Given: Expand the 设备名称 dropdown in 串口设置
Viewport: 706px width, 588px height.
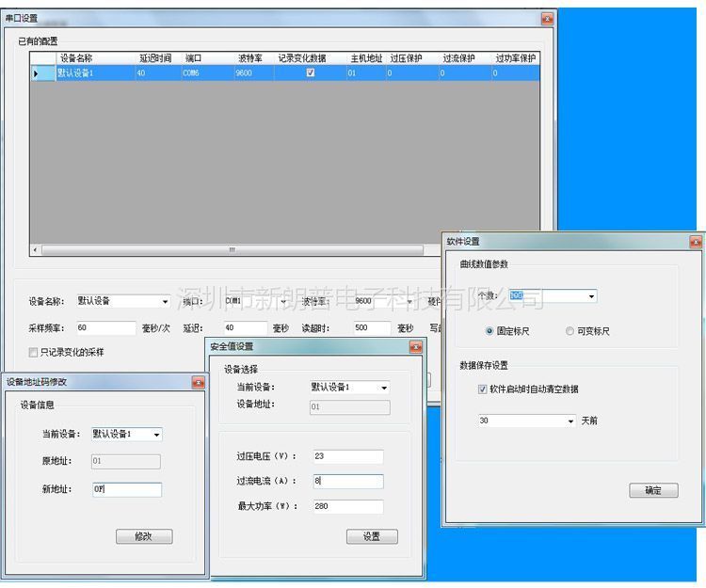Looking at the screenshot, I should tap(165, 302).
